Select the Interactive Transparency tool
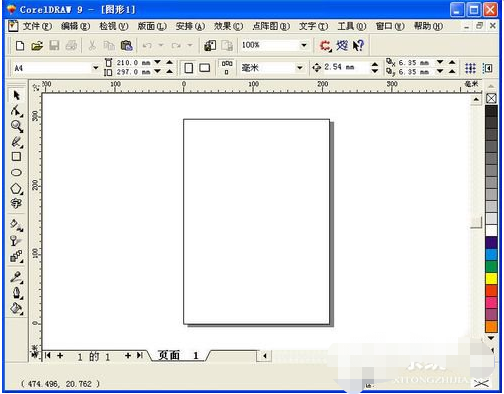Image resolution: width=504 pixels, height=394 pixels. click(15, 241)
